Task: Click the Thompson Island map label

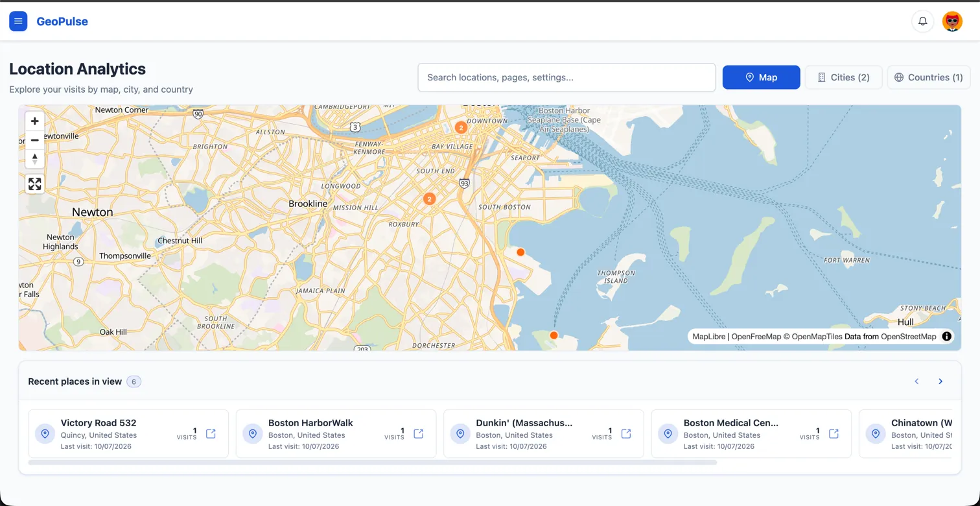Action: [x=616, y=277]
